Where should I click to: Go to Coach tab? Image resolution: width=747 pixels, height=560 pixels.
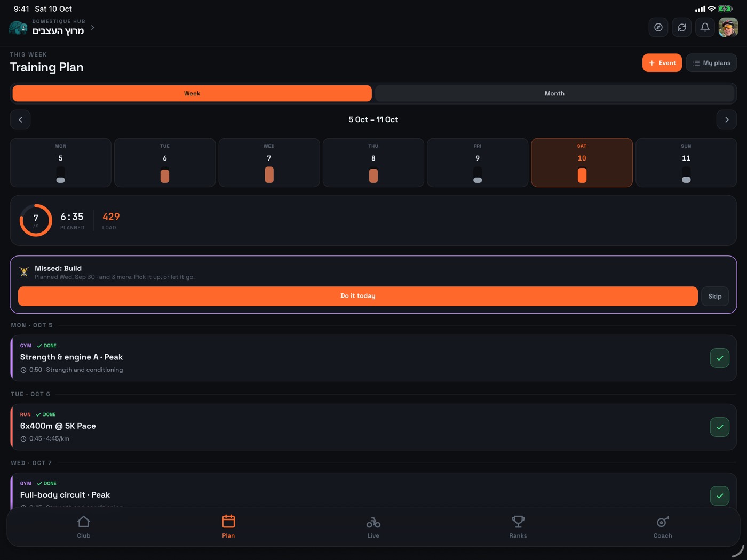point(663,527)
